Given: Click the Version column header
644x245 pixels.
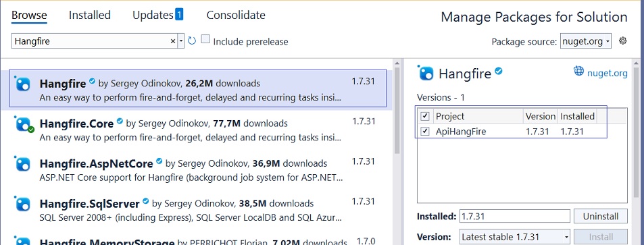Looking at the screenshot, I should (541, 117).
